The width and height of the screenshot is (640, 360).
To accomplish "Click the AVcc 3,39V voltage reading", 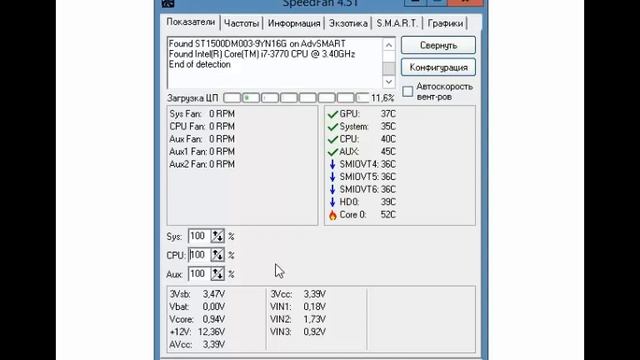I will [x=197, y=344].
